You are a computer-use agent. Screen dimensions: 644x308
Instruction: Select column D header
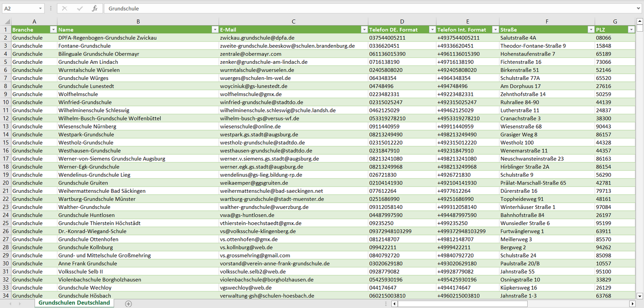(402, 21)
